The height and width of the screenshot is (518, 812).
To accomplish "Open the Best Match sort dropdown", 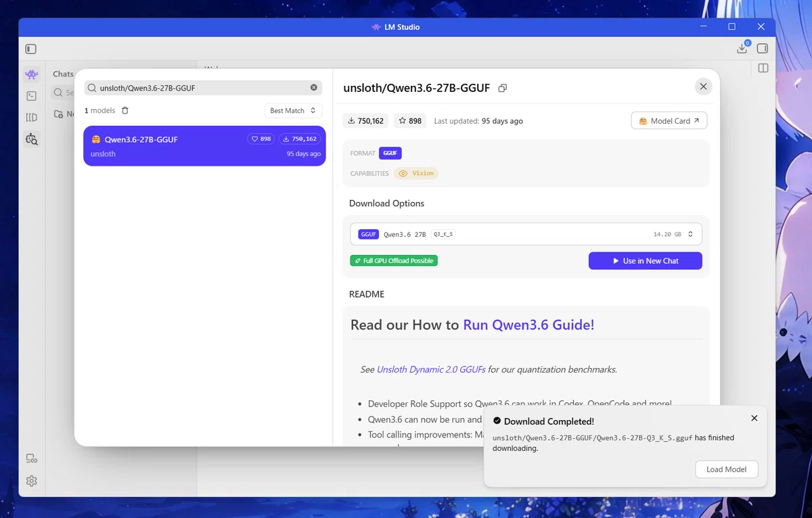I will pos(293,110).
